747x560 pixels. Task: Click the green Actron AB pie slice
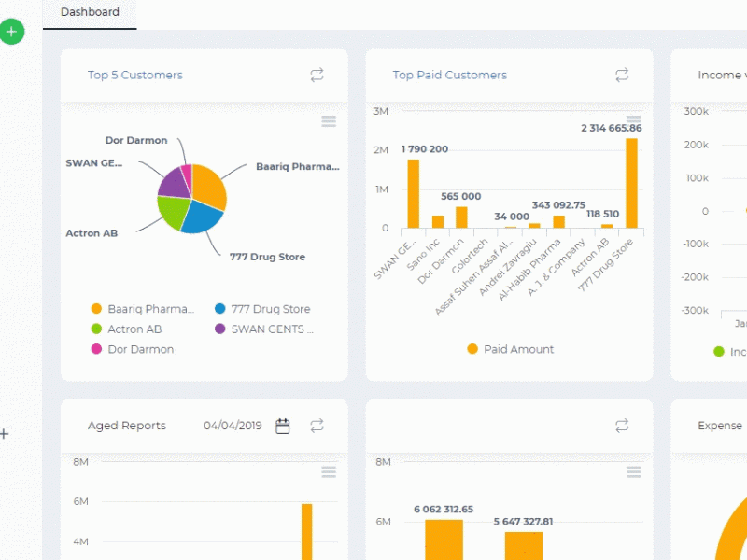point(173,212)
